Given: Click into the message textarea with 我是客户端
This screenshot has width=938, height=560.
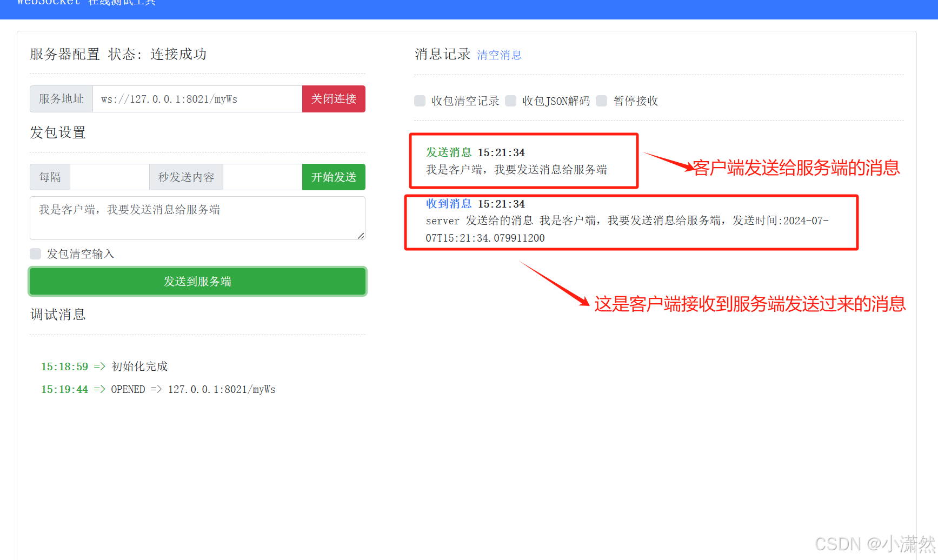Looking at the screenshot, I should coord(197,218).
